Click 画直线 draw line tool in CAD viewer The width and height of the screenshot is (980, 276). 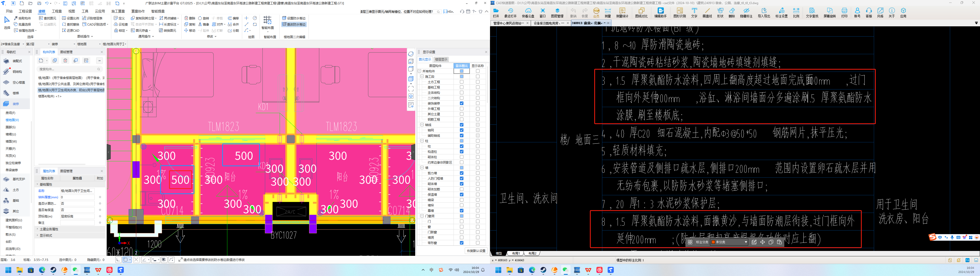tap(707, 13)
